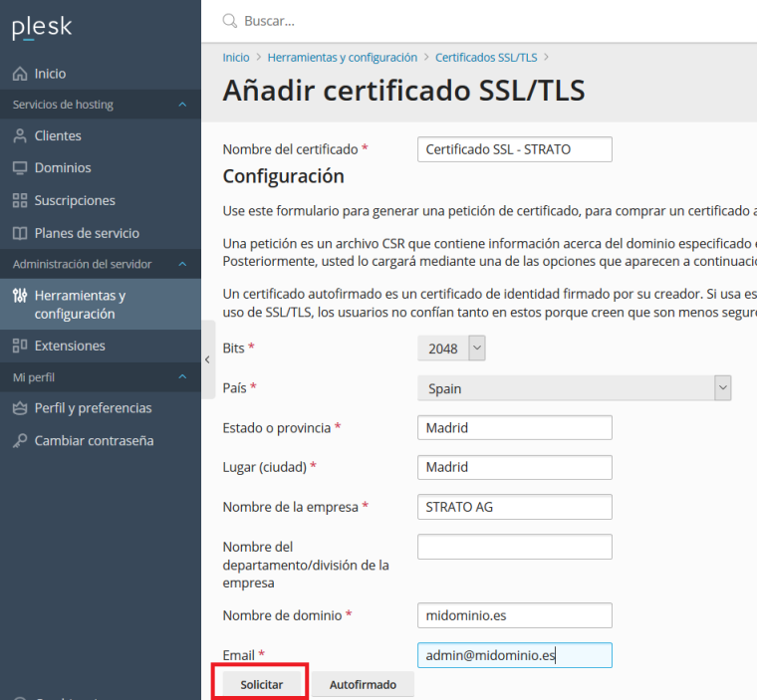Open Inicio in the sidebar
This screenshot has width=757, height=700.
[x=101, y=74]
